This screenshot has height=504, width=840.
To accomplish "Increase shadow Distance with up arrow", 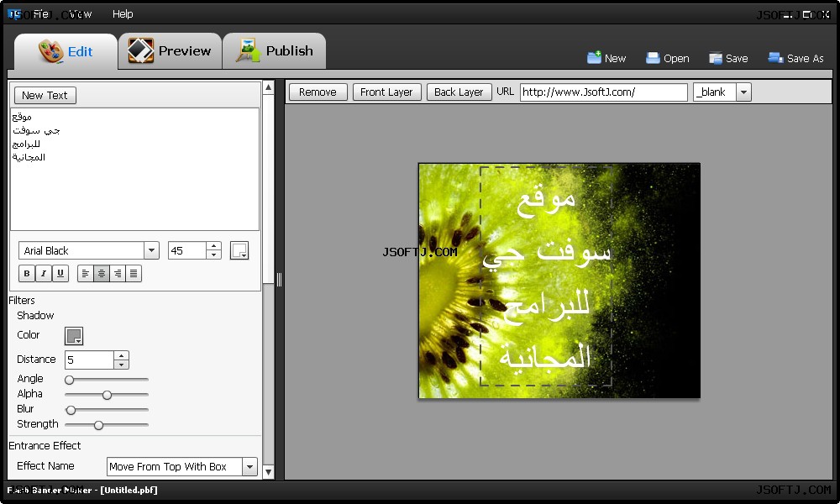I will [122, 355].
